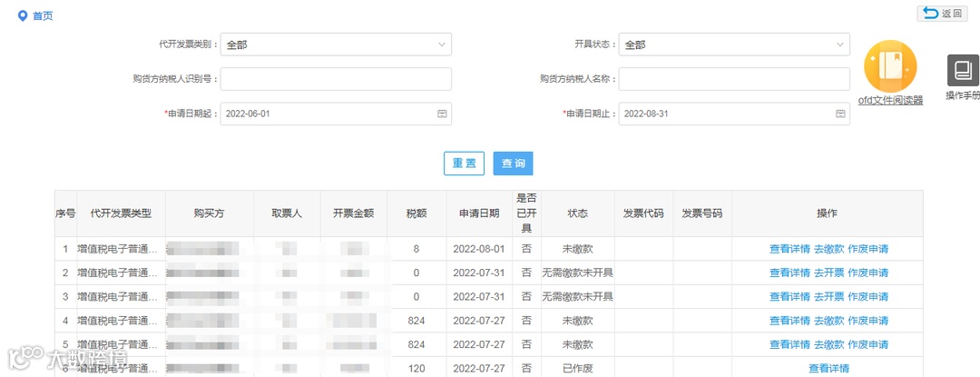Screen dimensions: 980x377
Task: Click the 发票号码 column header
Action: [x=702, y=213]
